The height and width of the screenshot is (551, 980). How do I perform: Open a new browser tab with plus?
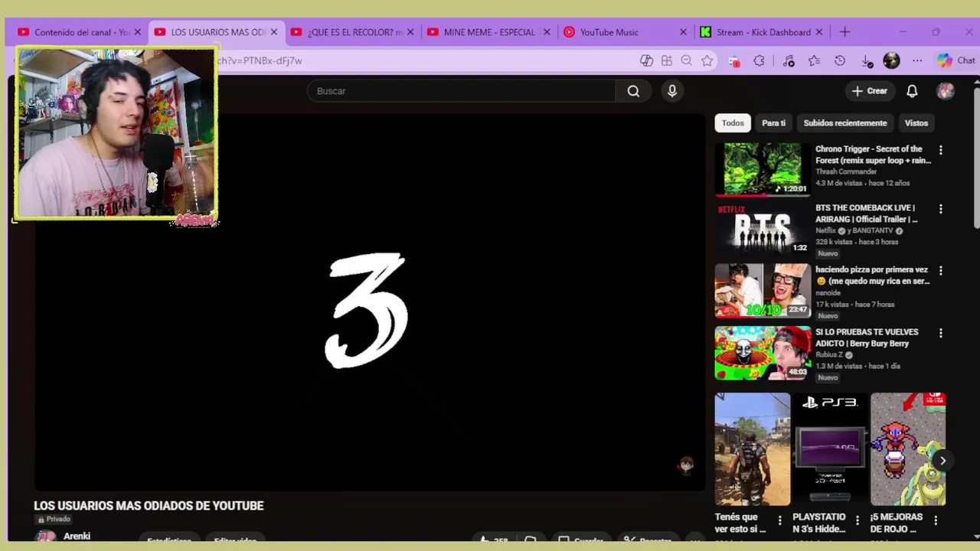pyautogui.click(x=844, y=32)
